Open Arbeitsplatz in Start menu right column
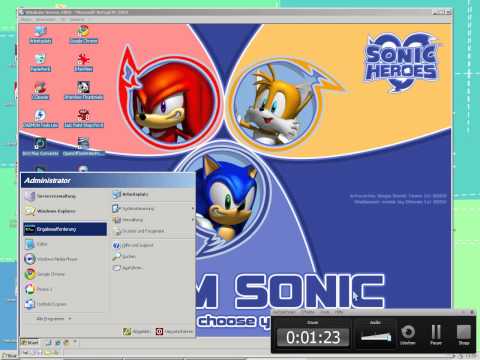480x360 pixels. (153, 194)
